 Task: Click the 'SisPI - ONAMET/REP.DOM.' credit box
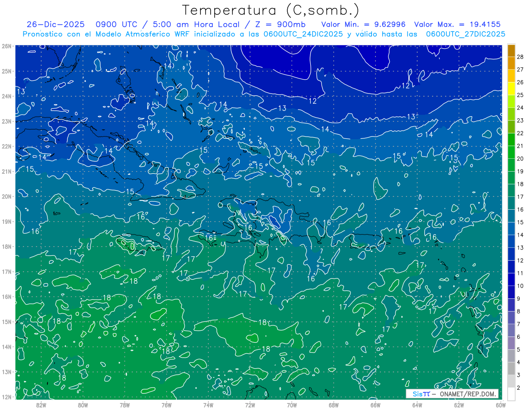452,394
